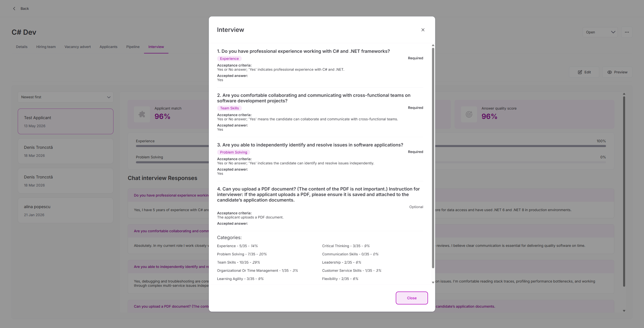Select the alina popescu applicant card
644x328 pixels.
pos(66,210)
